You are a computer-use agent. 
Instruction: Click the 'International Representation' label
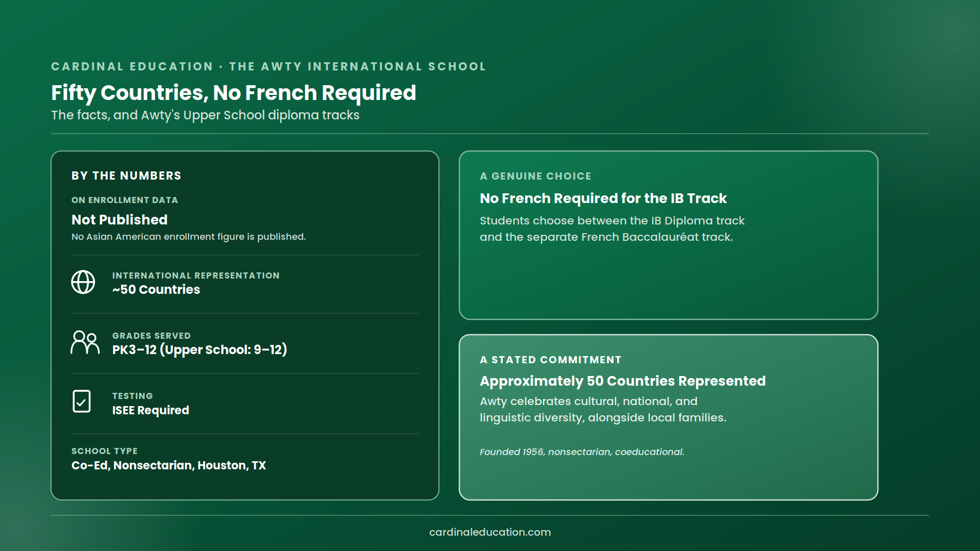click(196, 275)
